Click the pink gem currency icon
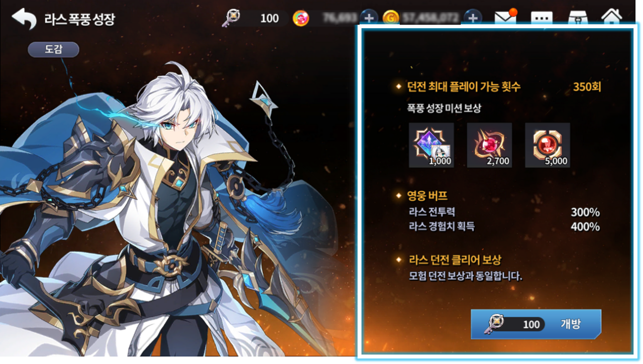Image resolution: width=643 pixels, height=364 pixels. [x=301, y=19]
